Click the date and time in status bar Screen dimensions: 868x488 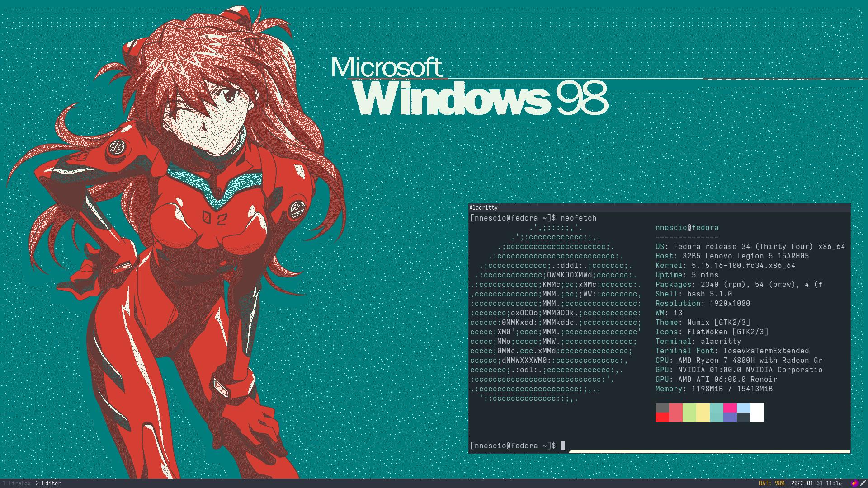[x=816, y=483]
